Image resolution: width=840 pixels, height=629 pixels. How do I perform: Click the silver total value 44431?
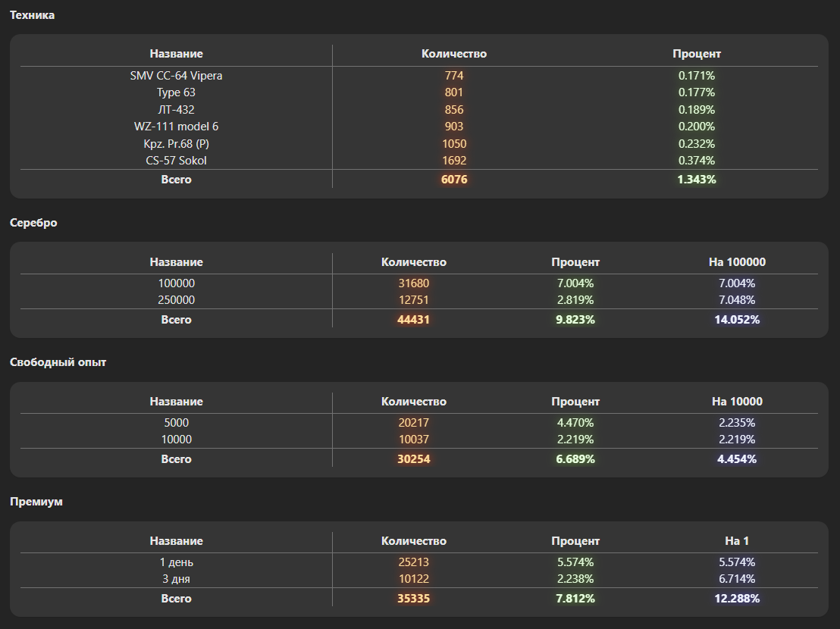[413, 320]
